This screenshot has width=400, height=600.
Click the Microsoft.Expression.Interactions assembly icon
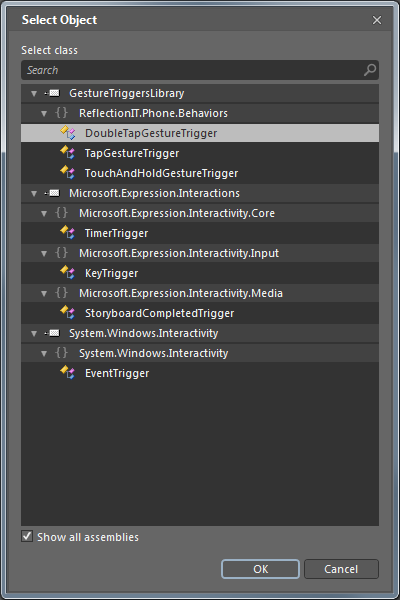52,193
